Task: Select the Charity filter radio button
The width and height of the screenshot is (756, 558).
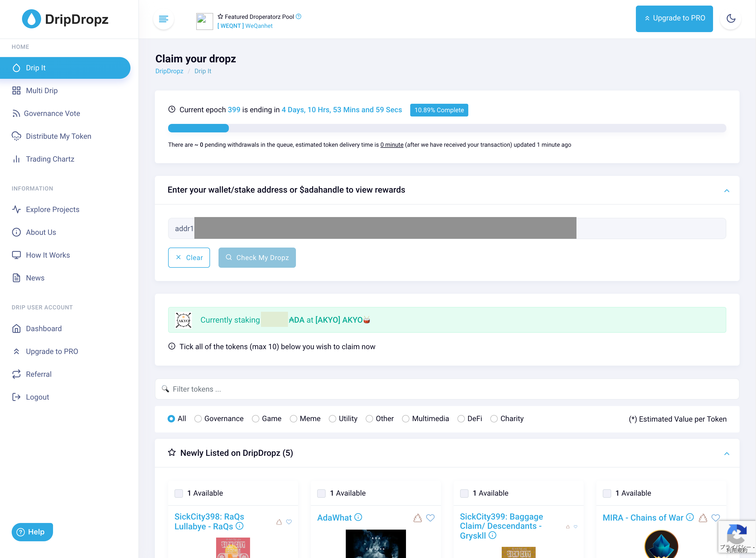Action: tap(494, 418)
